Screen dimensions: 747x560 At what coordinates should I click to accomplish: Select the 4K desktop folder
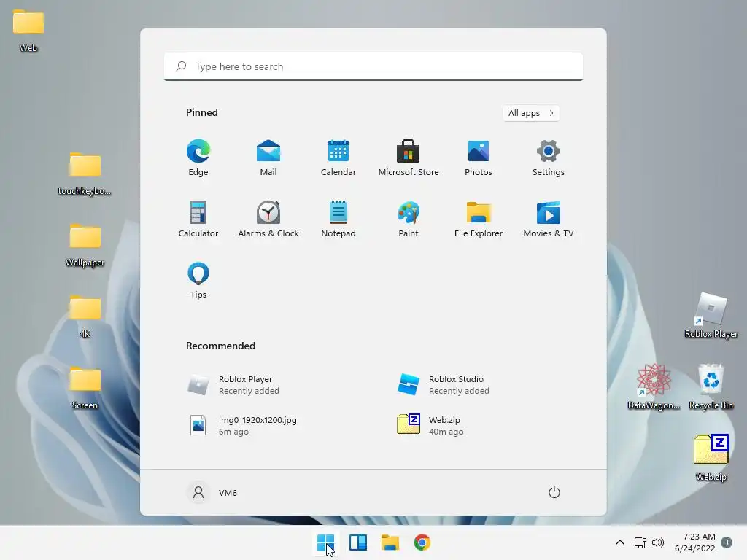click(x=85, y=316)
